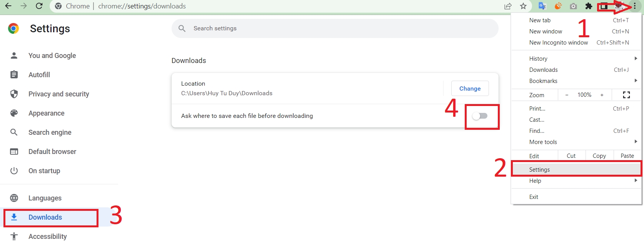Click the camera screenshot extension icon
Screen dimensions: 644x245
coord(573,6)
